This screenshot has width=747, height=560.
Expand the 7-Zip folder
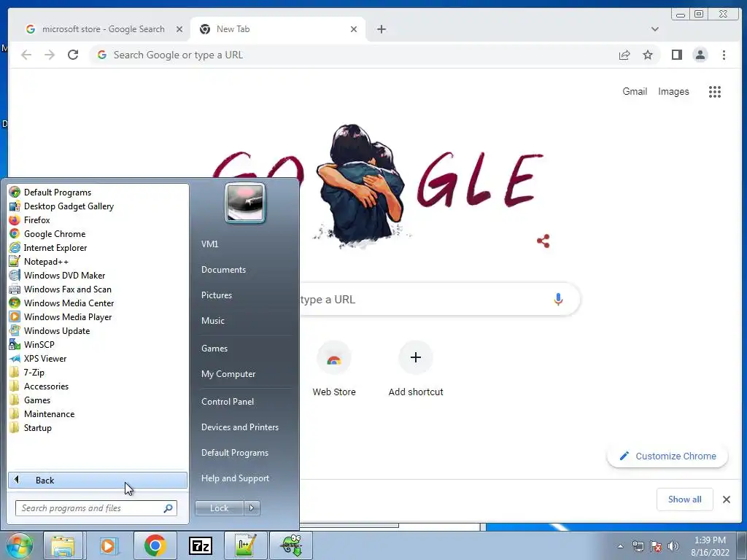(x=27, y=373)
